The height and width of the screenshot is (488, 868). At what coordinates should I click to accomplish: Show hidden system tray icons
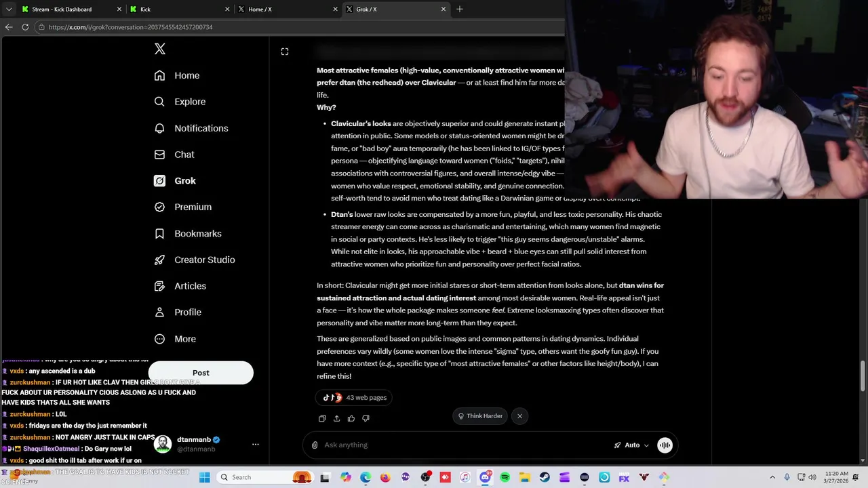tap(772, 477)
